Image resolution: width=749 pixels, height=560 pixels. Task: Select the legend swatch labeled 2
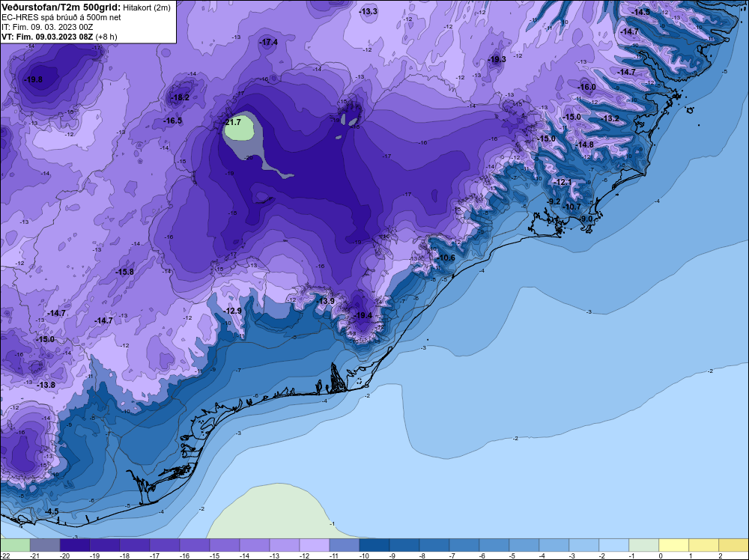[733, 545]
